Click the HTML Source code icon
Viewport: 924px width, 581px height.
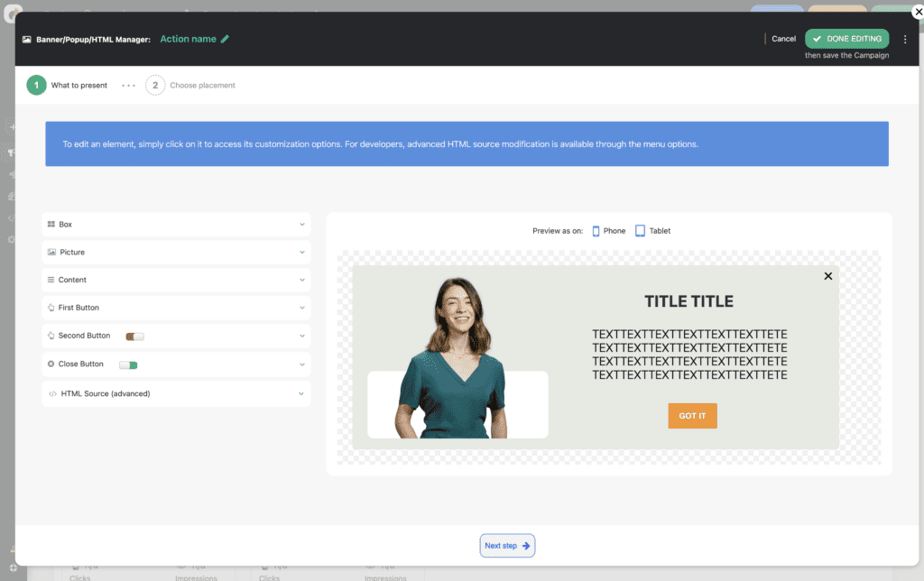(52, 393)
